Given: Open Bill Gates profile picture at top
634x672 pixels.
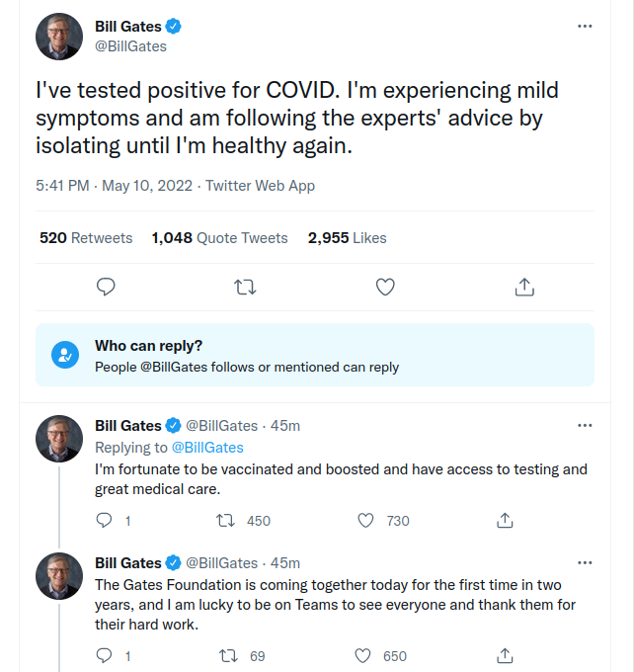Looking at the screenshot, I should [x=59, y=38].
